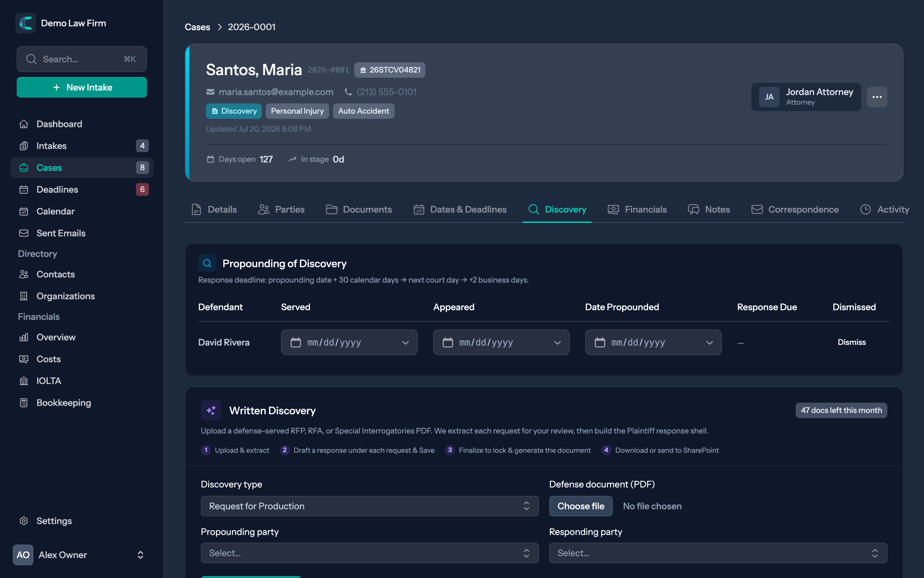The width and height of the screenshot is (924, 578).
Task: Click the Contacts people icon
Action: [x=24, y=275]
